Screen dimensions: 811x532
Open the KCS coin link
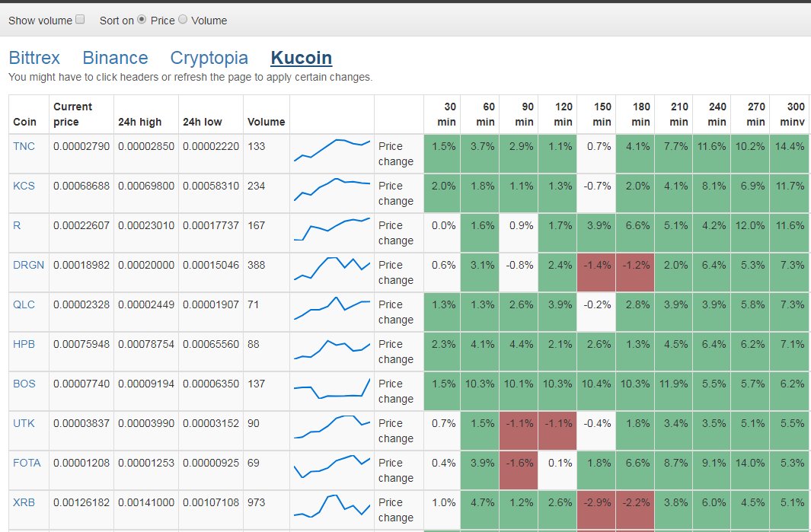click(24, 186)
